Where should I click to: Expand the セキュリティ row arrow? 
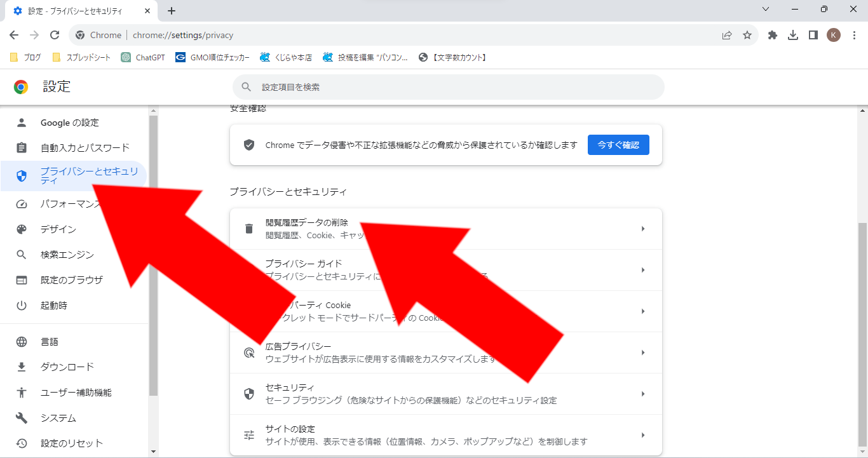pos(642,394)
